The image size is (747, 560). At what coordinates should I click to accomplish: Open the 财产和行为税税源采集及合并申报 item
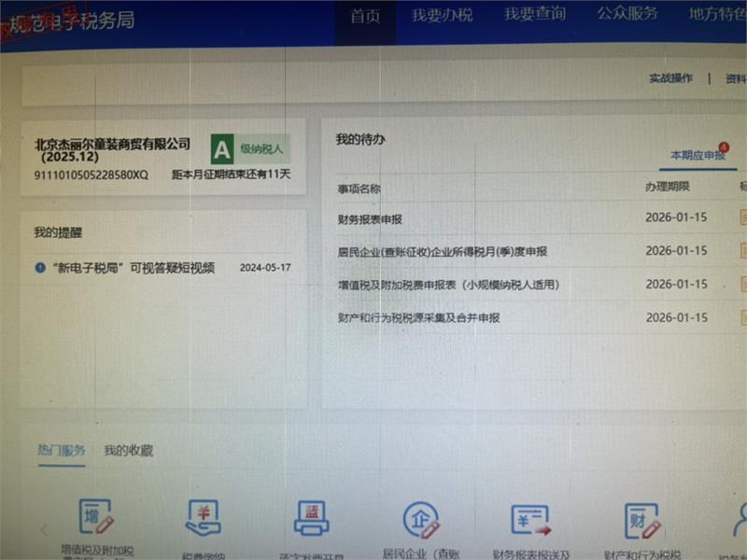(x=418, y=318)
